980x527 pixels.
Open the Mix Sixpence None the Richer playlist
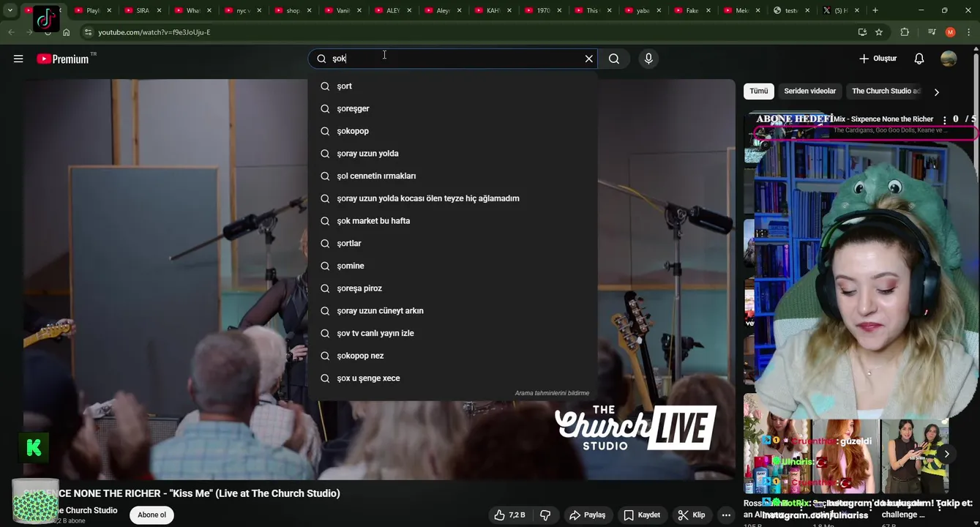(x=883, y=119)
